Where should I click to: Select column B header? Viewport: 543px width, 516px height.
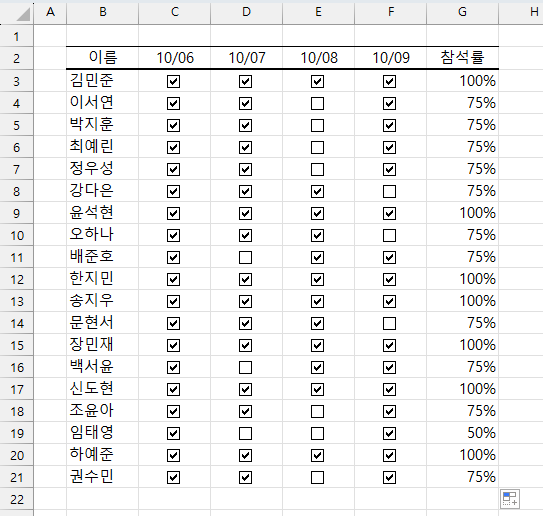click(103, 12)
